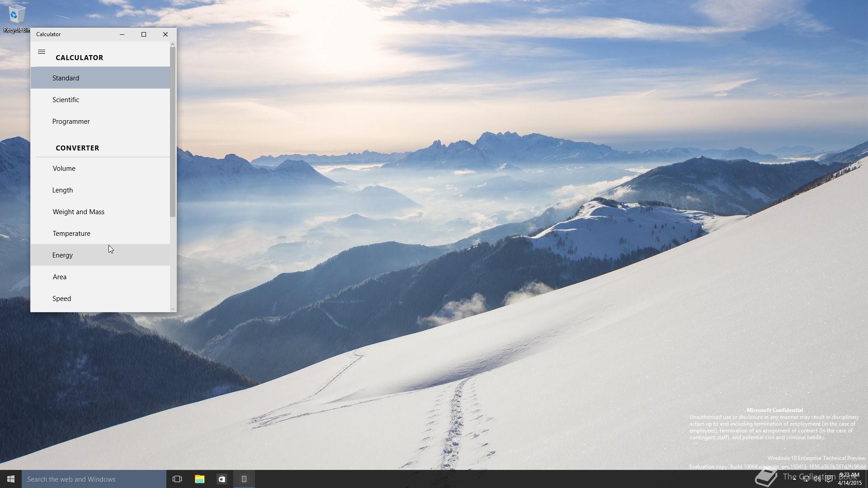Minimize the Calculator window
The width and height of the screenshot is (868, 488).
(x=122, y=34)
